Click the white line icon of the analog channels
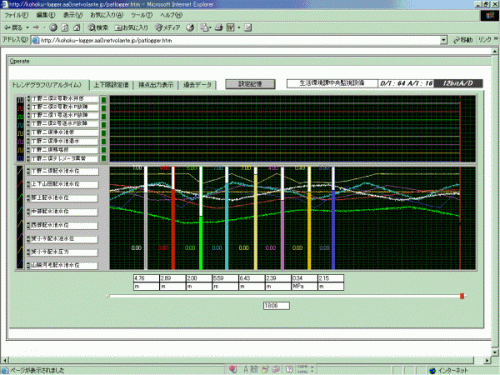 pos(21,171)
